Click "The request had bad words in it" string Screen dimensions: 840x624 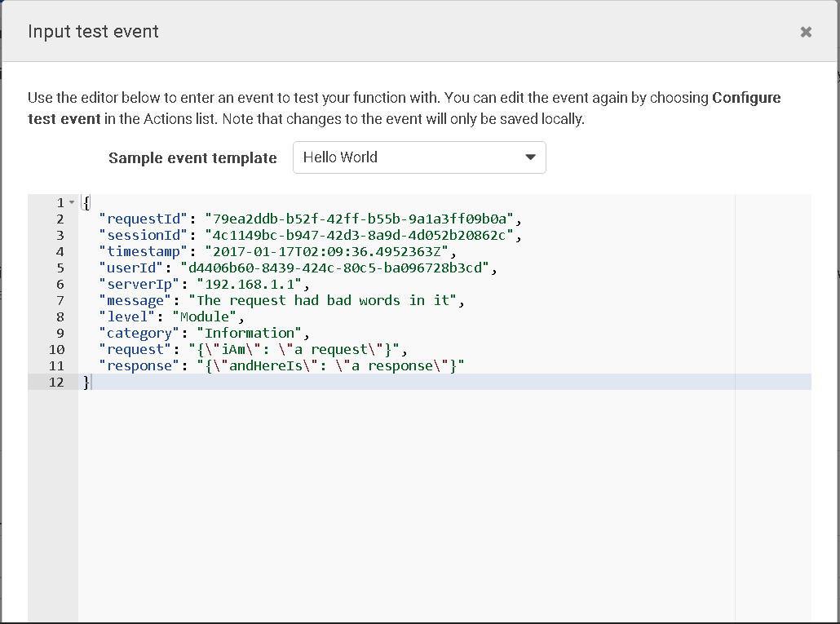(x=322, y=300)
